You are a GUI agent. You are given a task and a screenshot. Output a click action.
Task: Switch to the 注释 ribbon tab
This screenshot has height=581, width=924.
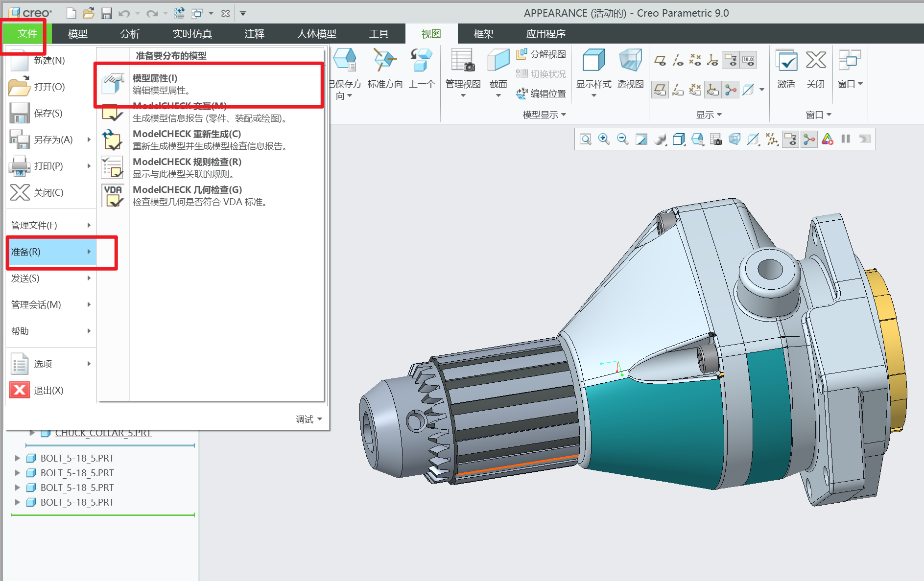tap(254, 34)
